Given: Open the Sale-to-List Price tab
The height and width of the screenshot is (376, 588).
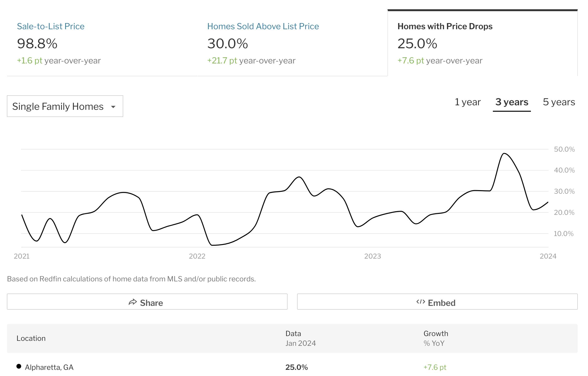Looking at the screenshot, I should [51, 26].
